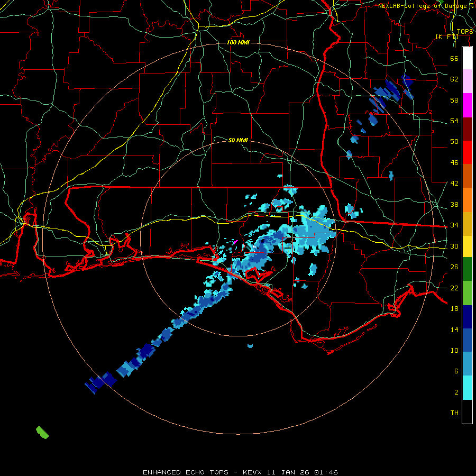Click the isolated light green echo blob

[x=42, y=433]
